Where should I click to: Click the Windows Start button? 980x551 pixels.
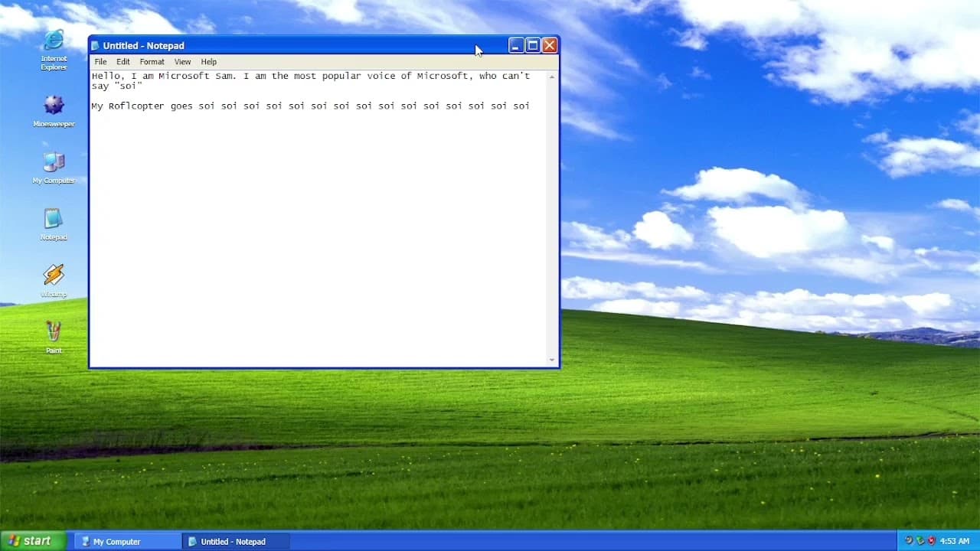click(x=33, y=541)
